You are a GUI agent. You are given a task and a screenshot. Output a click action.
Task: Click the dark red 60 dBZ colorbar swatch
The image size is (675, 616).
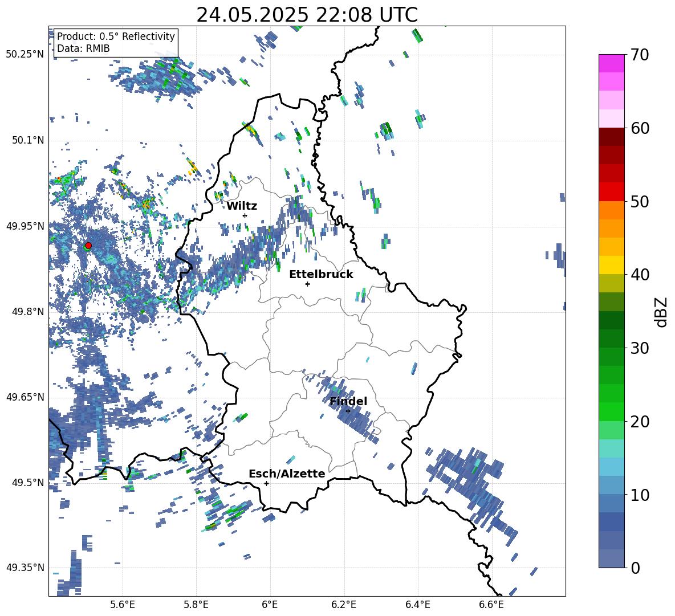pos(611,137)
